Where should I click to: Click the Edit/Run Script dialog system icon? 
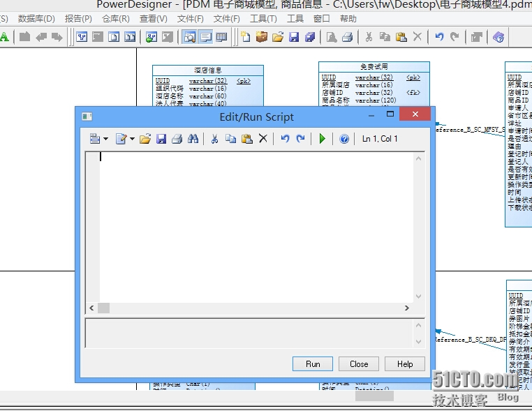[87, 117]
